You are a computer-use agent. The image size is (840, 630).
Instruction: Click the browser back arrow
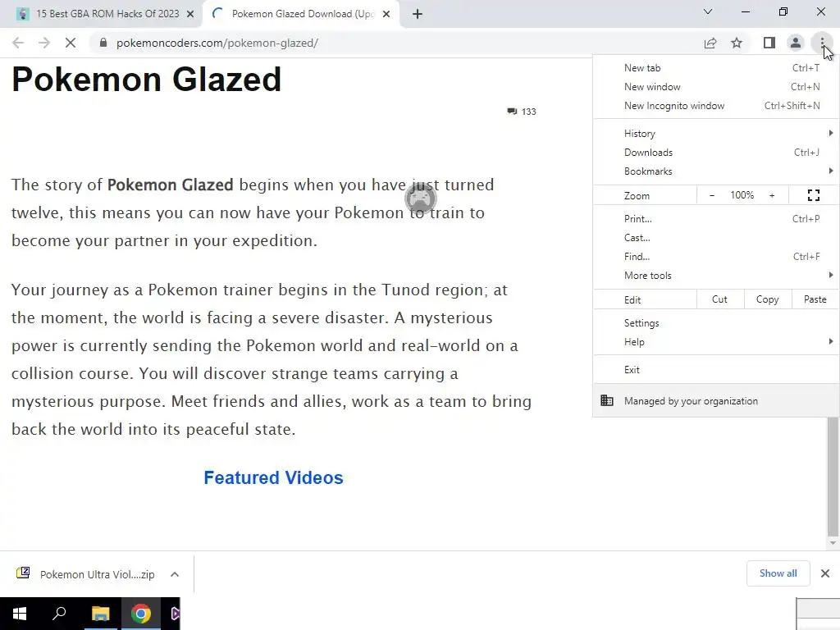click(x=18, y=43)
